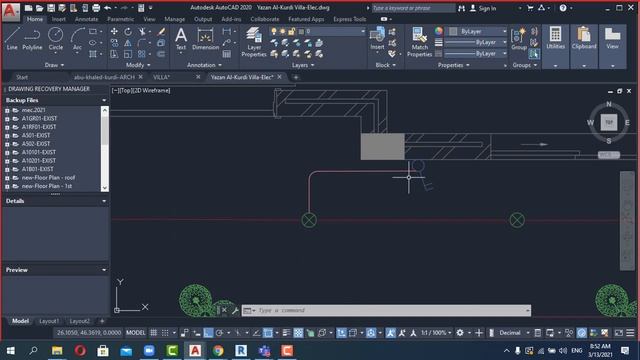
Task: Toggle lineweight display in status bar
Action: pos(287,333)
